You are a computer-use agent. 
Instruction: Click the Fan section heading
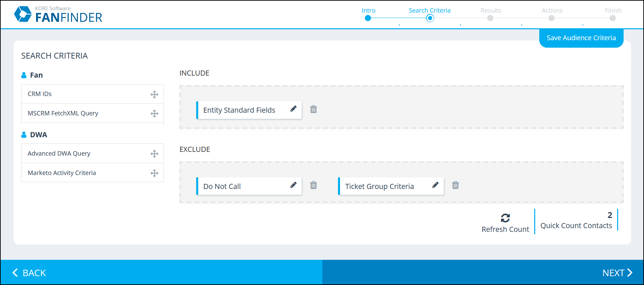click(36, 75)
